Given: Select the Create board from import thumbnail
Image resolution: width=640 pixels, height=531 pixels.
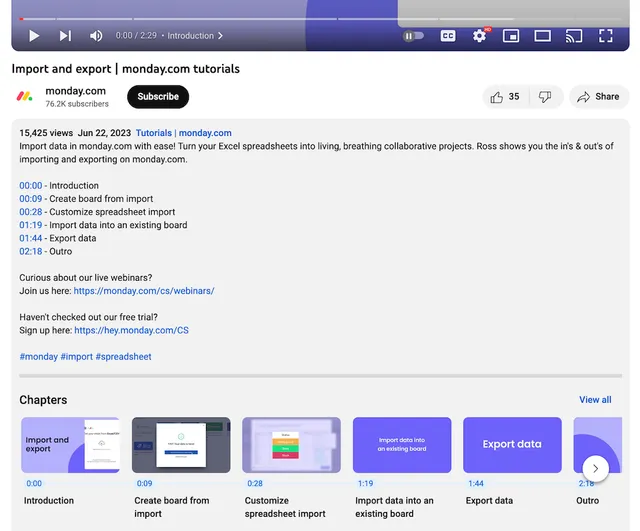Looking at the screenshot, I should point(181,445).
